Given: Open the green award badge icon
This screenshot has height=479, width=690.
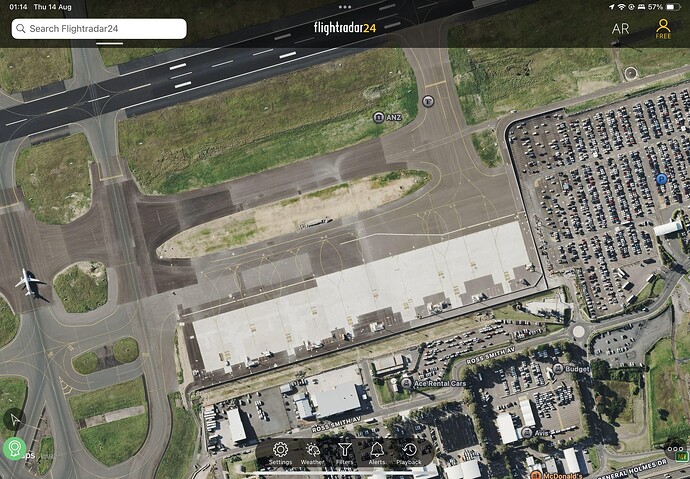Looking at the screenshot, I should click(15, 449).
